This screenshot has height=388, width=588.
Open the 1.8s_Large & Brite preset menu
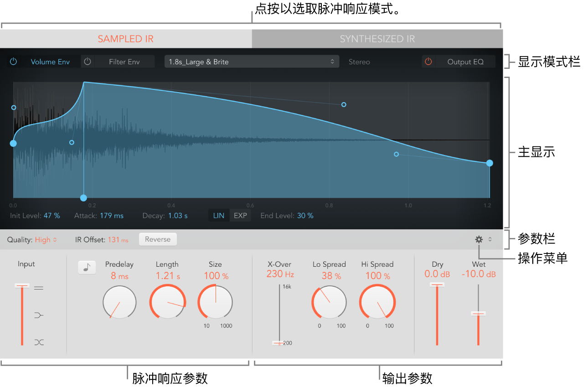point(252,61)
